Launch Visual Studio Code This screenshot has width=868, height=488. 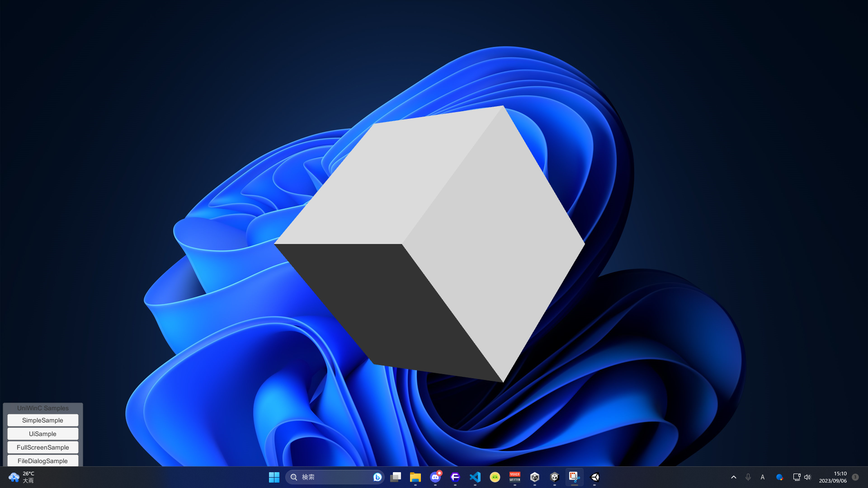pos(475,477)
